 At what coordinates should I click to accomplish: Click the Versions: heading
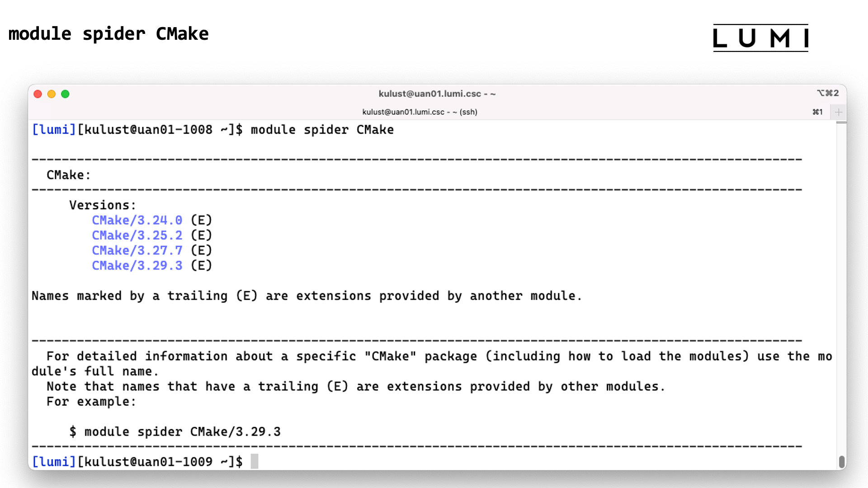point(102,205)
